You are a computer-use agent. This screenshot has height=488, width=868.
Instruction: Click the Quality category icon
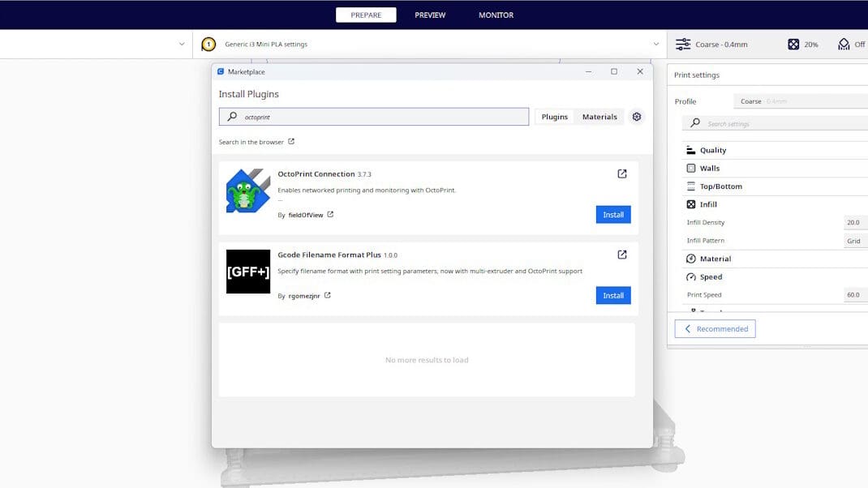[691, 150]
